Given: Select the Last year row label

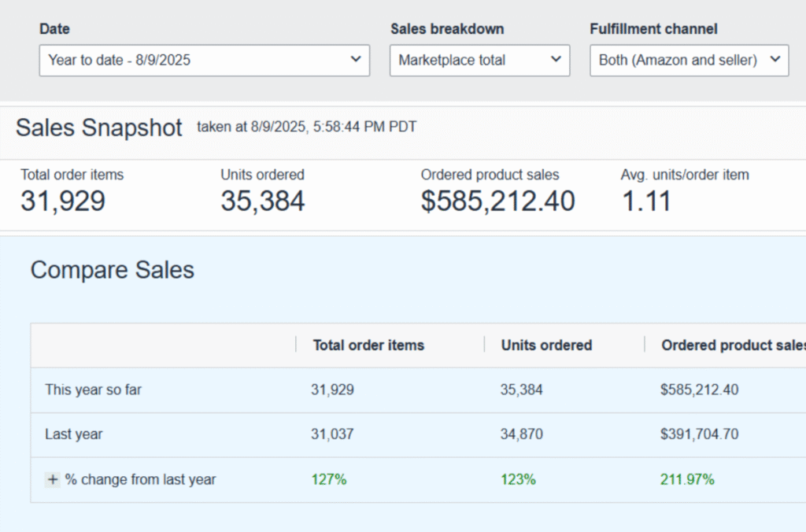Looking at the screenshot, I should tap(74, 434).
